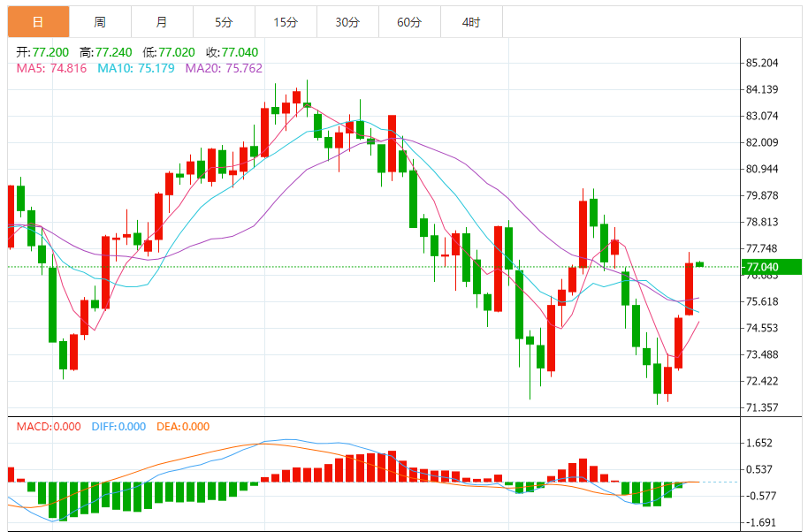Click the 82.009 price axis label
Viewport: 808px width, 532px height.
(762, 142)
